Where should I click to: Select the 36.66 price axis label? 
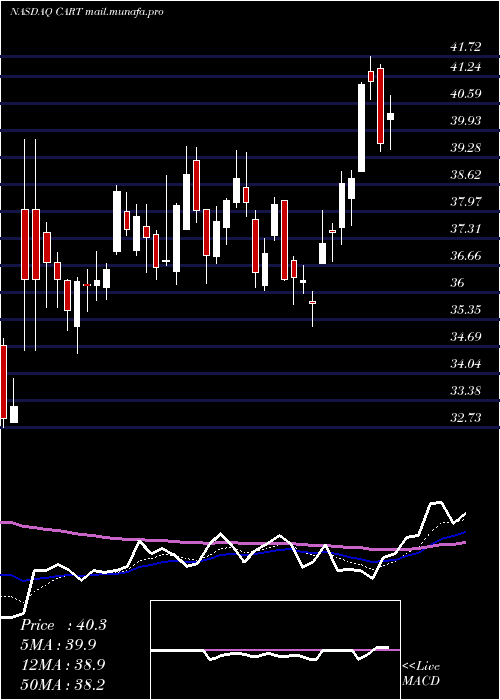[466, 256]
